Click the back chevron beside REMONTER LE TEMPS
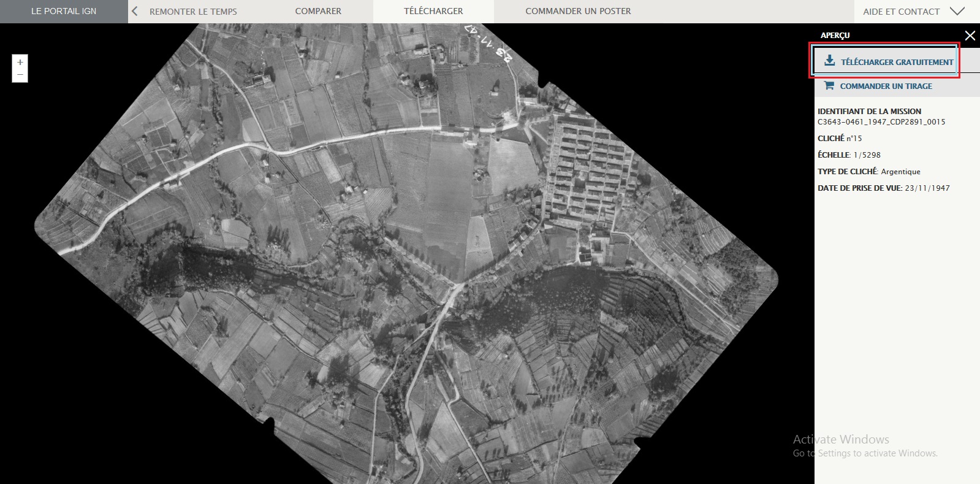 click(135, 11)
